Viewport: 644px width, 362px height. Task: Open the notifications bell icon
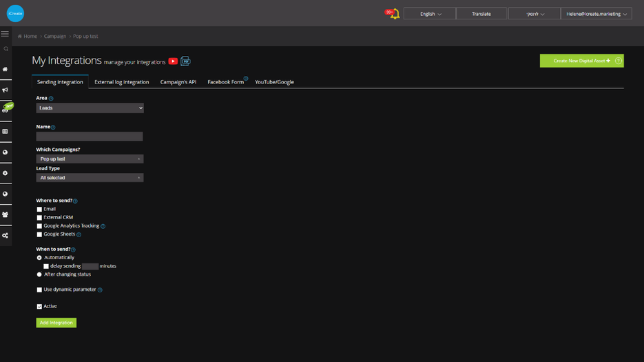coord(395,14)
